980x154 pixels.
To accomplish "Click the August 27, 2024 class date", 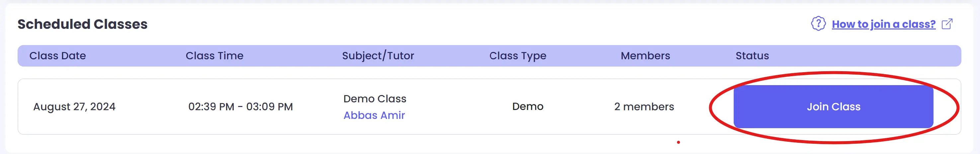I will tap(74, 107).
